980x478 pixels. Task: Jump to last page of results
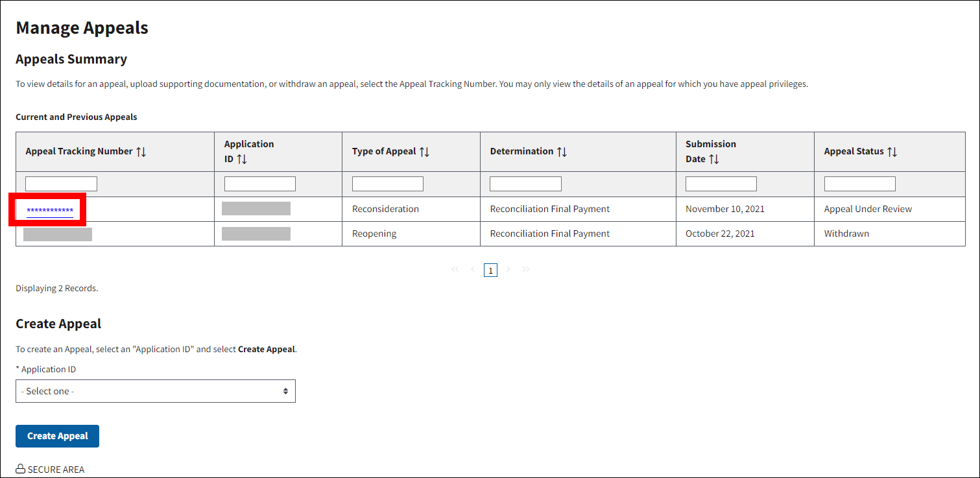[x=526, y=269]
